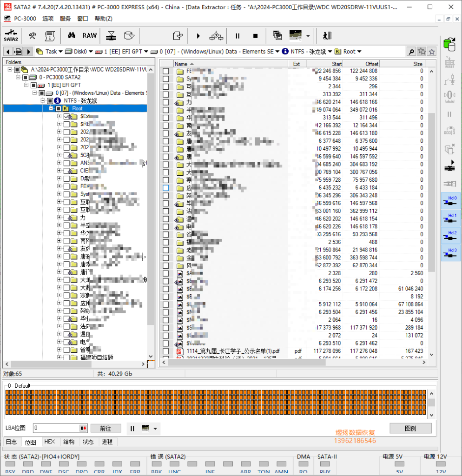Click the structure map icon next to play
462x476 pixels.
(216, 36)
